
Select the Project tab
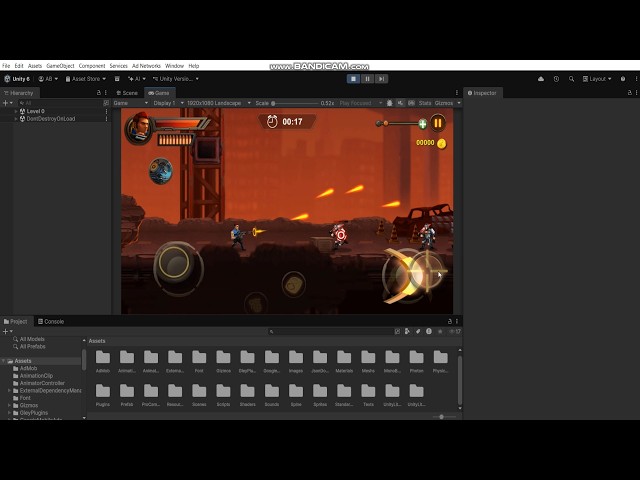pos(16,322)
